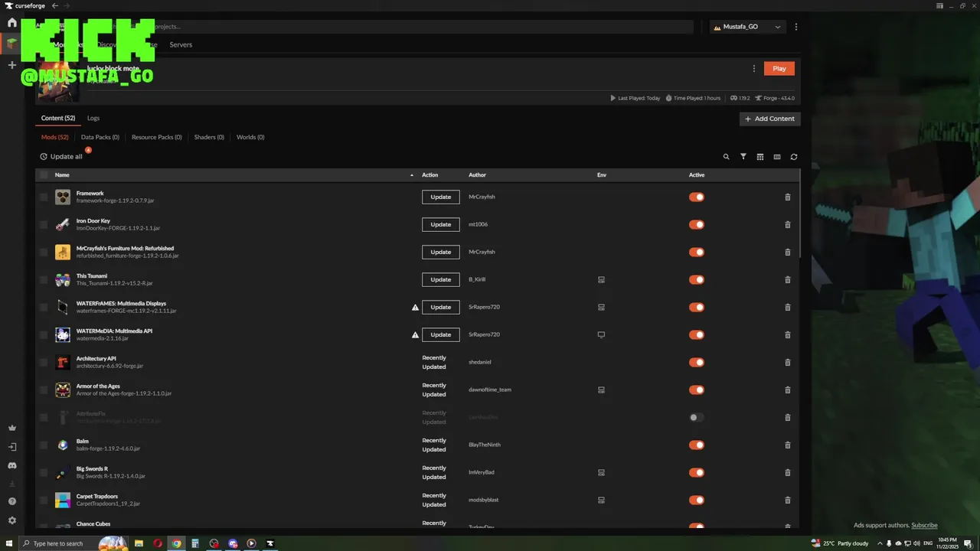Open Google Chrome from taskbar
This screenshot has height=551, width=980.
coord(177,543)
